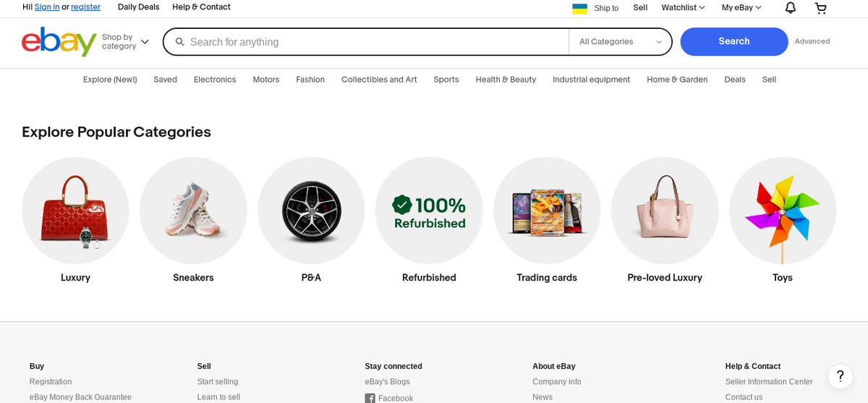The height and width of the screenshot is (403, 868).
Task: Open the Sneakers category image
Action: [193, 211]
